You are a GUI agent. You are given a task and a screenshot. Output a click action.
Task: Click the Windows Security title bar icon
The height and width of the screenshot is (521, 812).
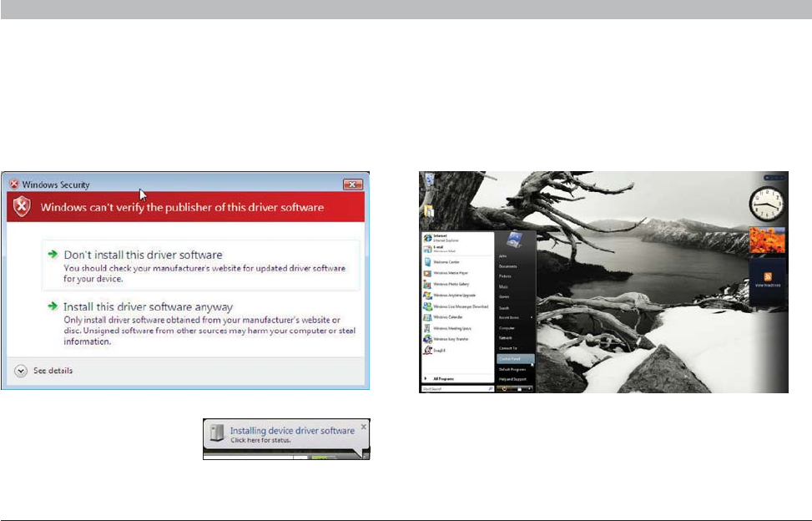pyautogui.click(x=14, y=184)
